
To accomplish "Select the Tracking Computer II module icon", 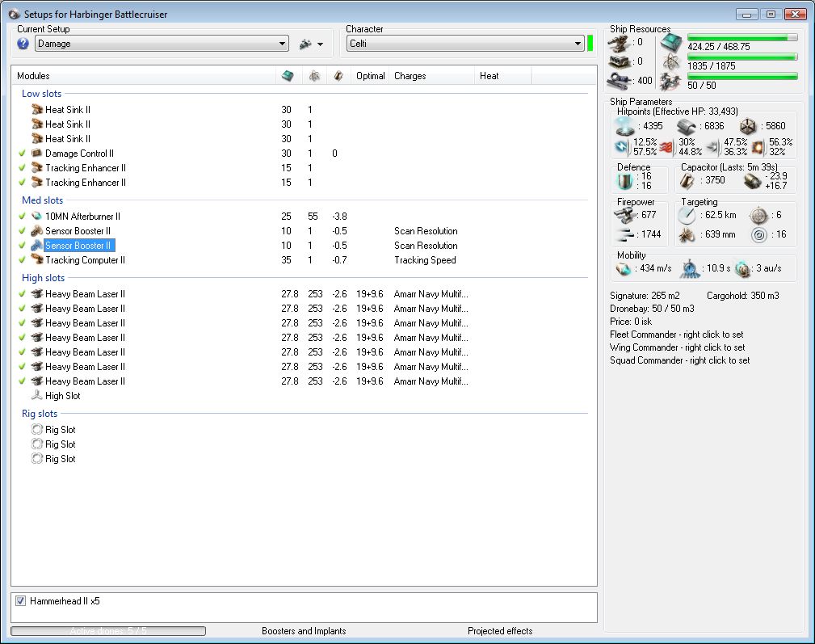I will [37, 260].
